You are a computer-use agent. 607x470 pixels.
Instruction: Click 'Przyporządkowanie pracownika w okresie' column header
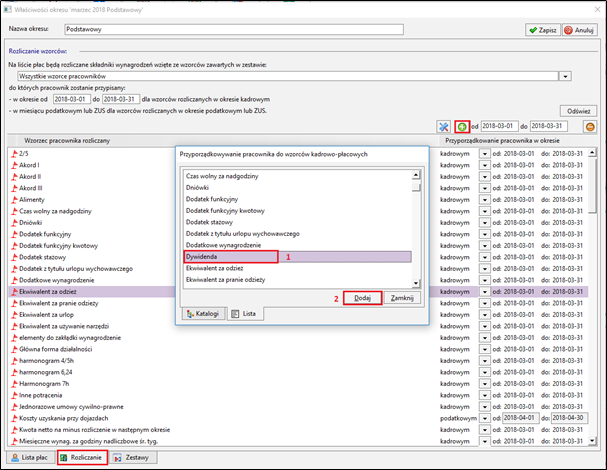502,141
